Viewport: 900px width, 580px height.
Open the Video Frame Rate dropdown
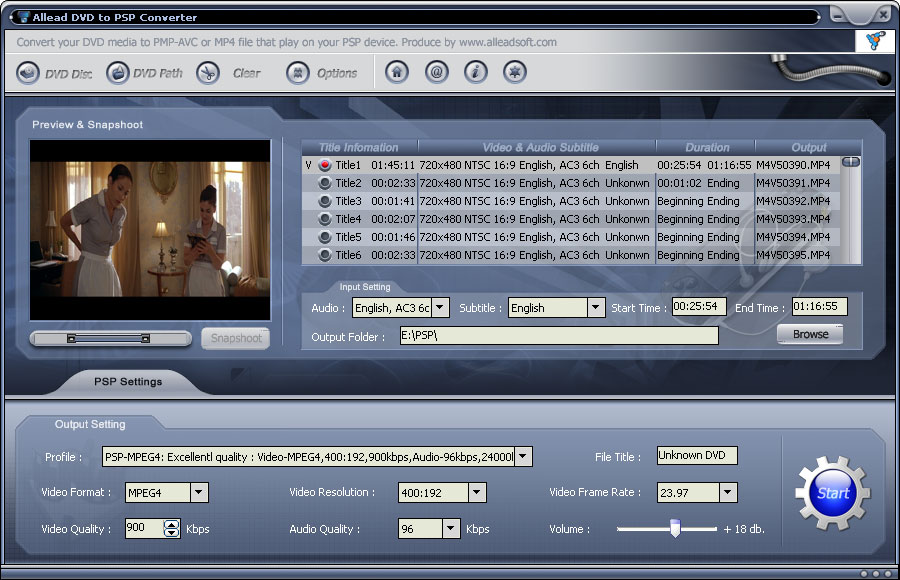(x=726, y=492)
